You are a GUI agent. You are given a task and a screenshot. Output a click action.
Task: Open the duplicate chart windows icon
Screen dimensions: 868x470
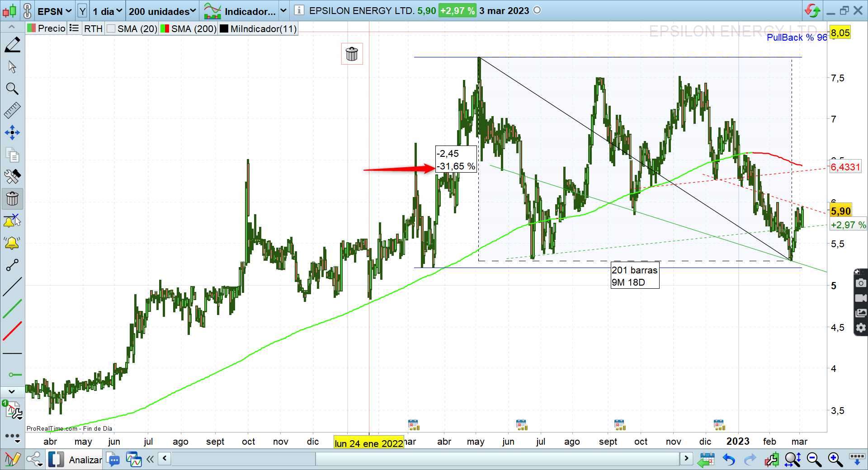pyautogui.click(x=134, y=460)
